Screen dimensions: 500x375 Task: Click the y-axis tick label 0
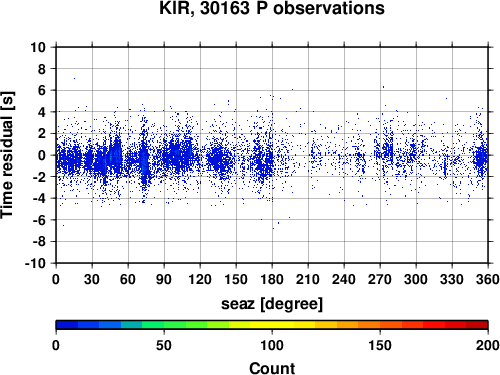pos(42,155)
